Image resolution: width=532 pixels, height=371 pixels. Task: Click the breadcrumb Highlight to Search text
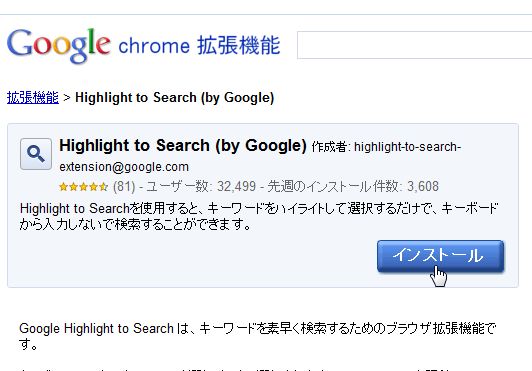click(x=174, y=98)
